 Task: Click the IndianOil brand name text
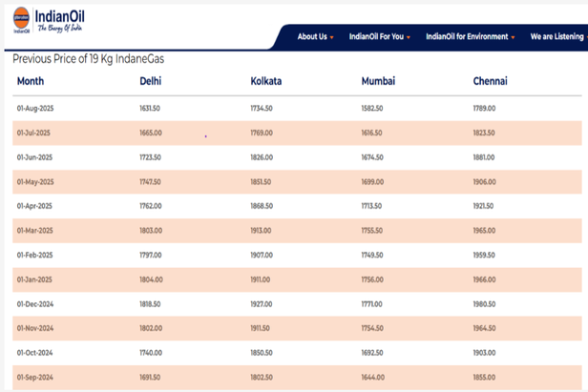point(59,16)
